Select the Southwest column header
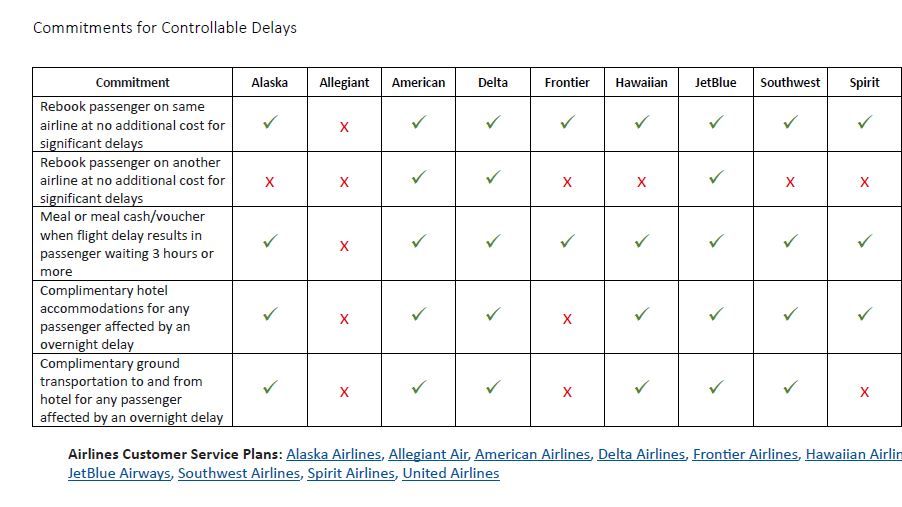 790,83
